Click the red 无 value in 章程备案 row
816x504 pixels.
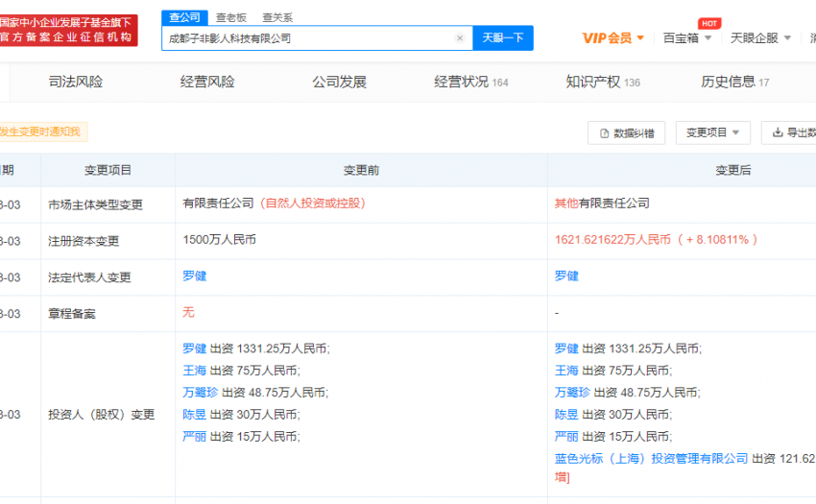coord(188,312)
